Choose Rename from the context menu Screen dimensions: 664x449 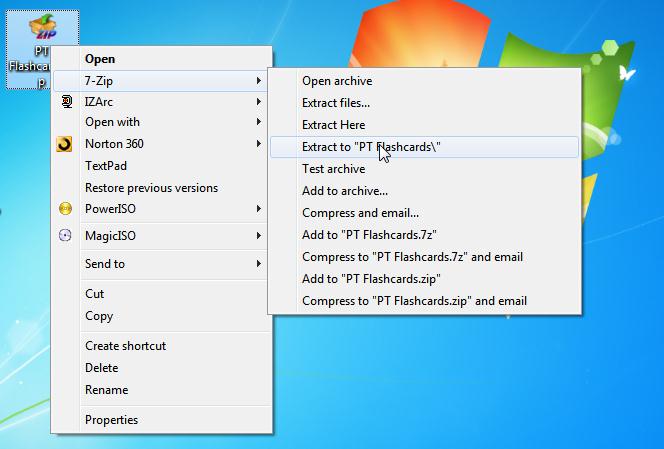pos(161,390)
